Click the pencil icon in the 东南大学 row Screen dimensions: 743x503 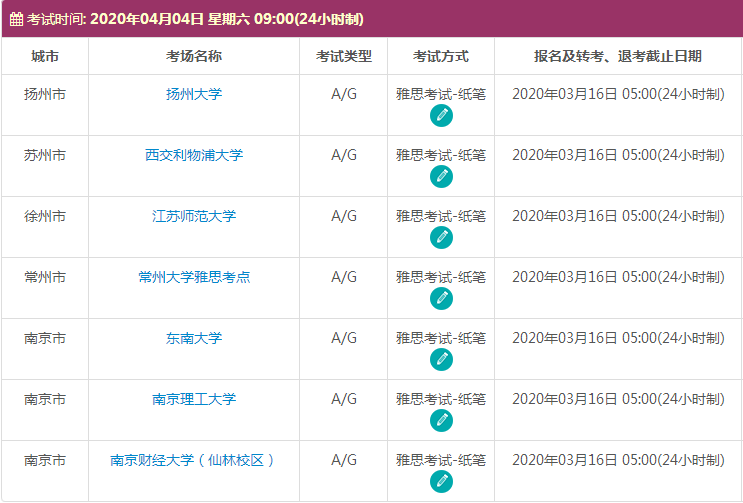(x=441, y=359)
